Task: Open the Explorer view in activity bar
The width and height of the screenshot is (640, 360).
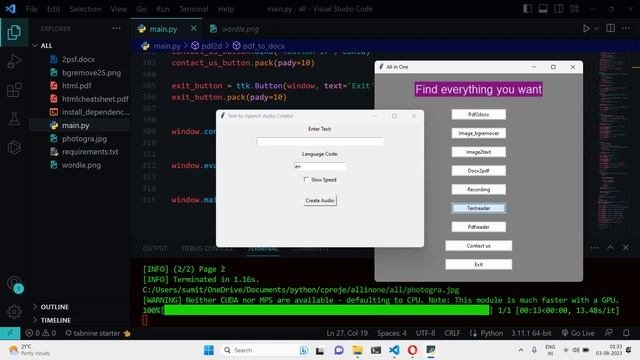Action: pos(14,32)
